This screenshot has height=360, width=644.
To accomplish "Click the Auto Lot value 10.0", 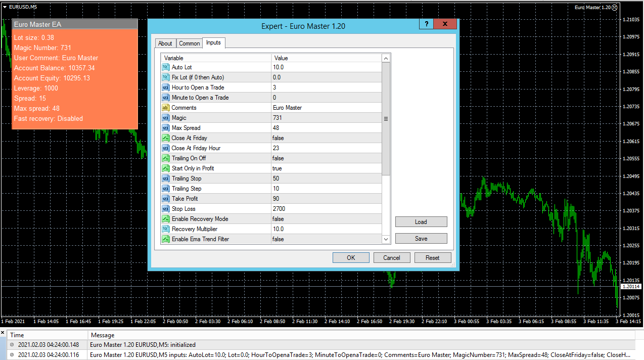I will (x=278, y=67).
